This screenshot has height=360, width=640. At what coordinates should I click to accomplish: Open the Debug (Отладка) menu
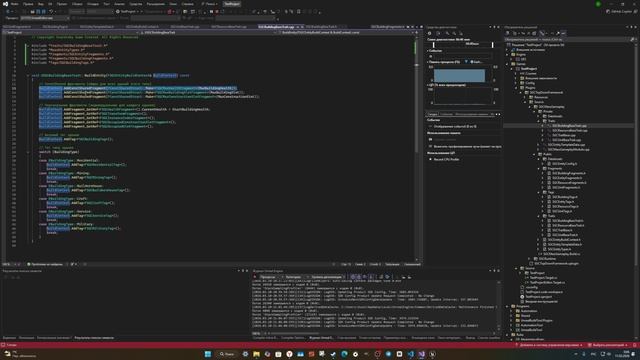93,4
